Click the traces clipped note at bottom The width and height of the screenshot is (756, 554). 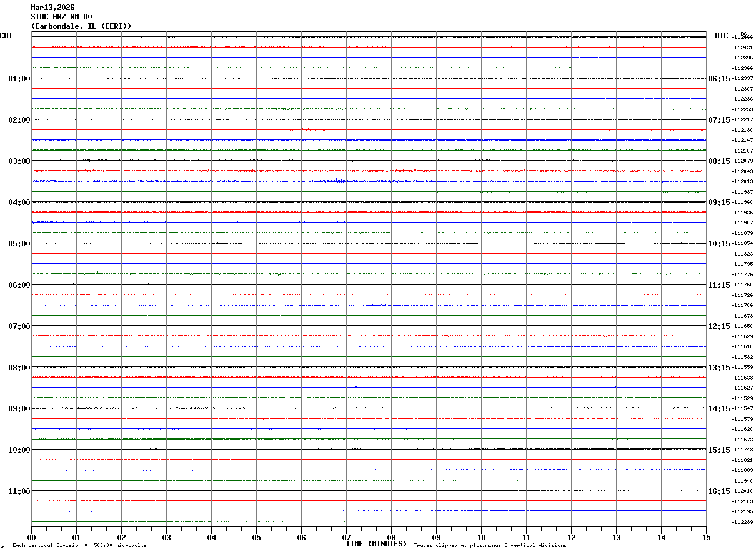click(x=490, y=545)
